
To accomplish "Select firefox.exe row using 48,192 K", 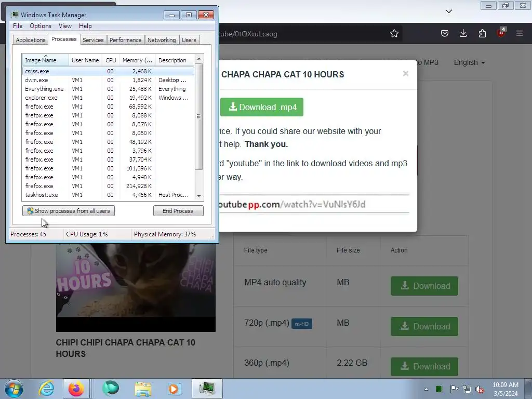I will click(x=108, y=142).
